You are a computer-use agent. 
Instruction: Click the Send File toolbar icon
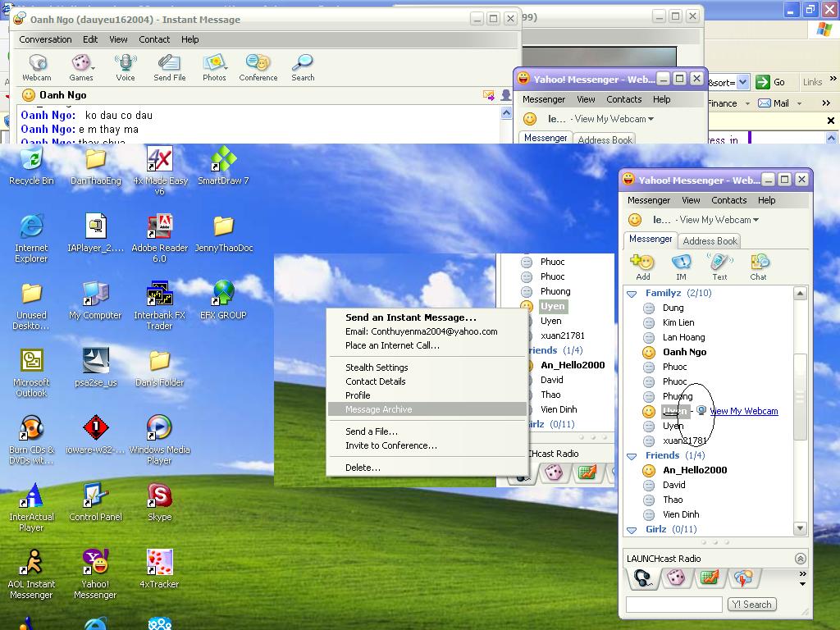click(x=169, y=67)
